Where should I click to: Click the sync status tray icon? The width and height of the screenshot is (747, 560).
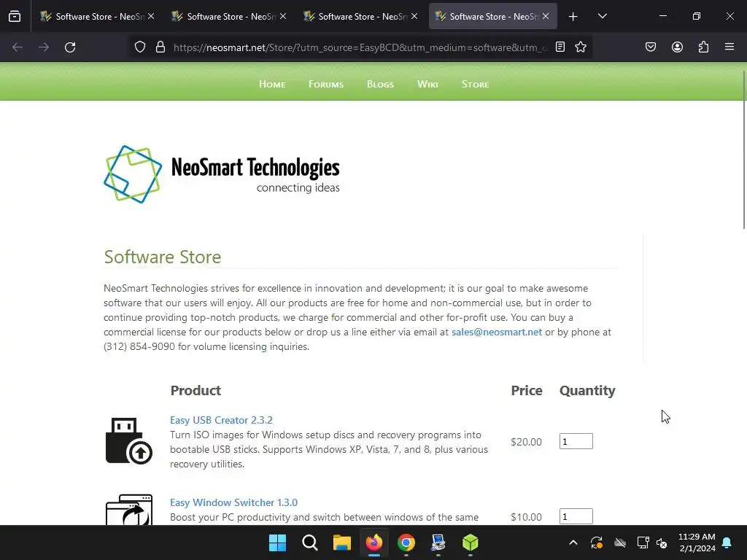[597, 542]
